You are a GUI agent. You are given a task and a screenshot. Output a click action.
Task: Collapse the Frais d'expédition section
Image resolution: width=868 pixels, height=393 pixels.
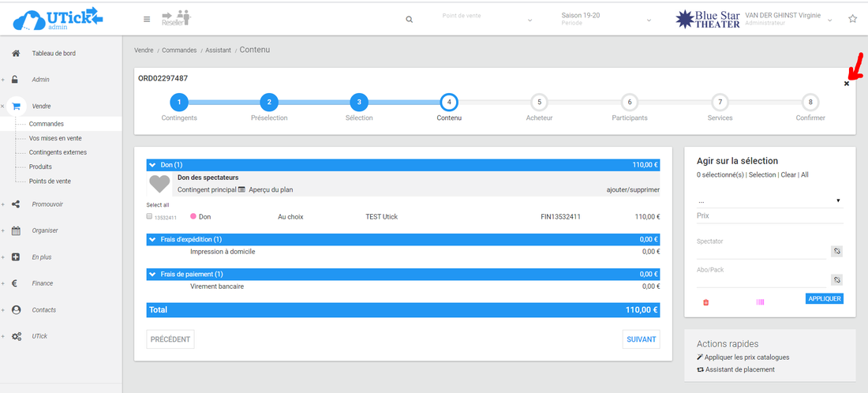(152, 239)
